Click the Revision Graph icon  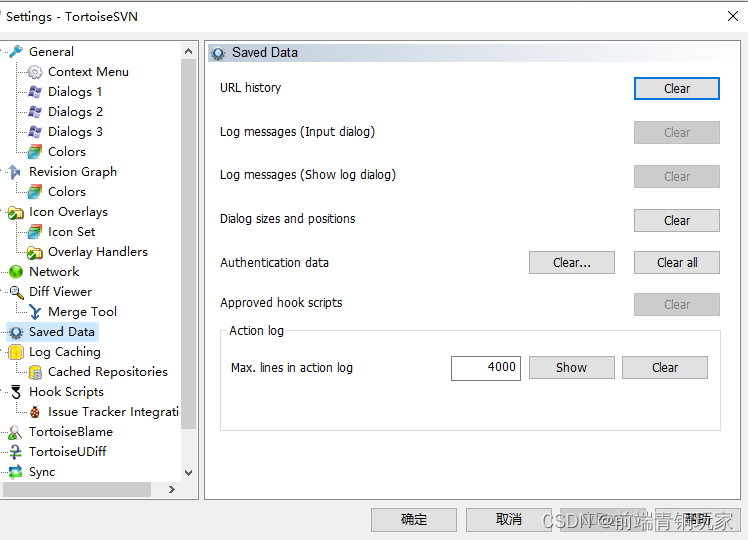(15, 172)
